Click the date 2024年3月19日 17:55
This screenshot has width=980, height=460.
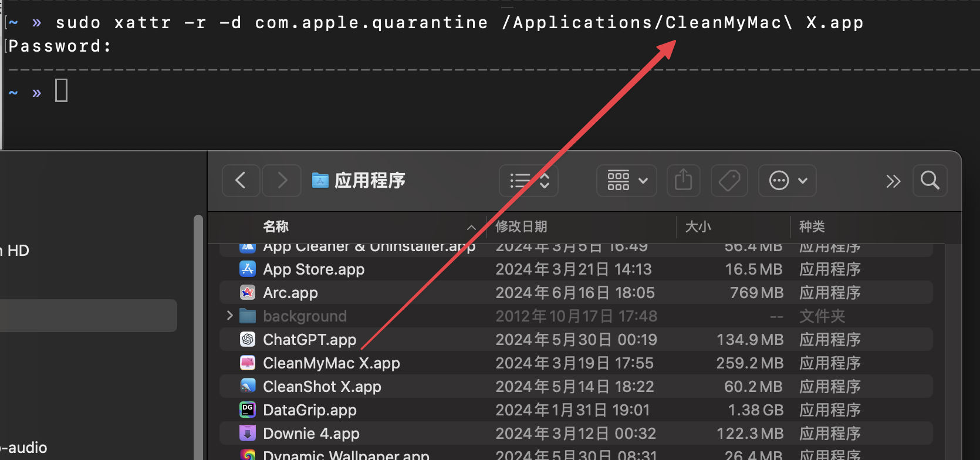[575, 363]
